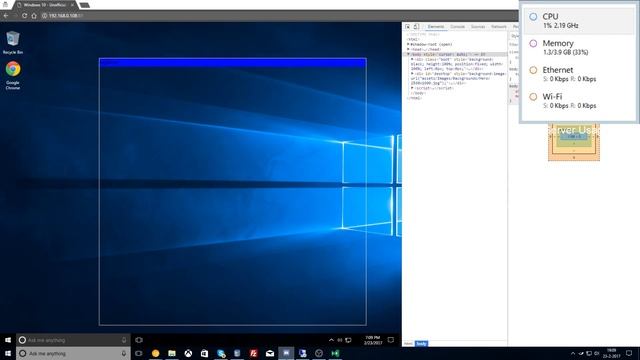Select the html breadcrumb in DevTools

[x=409, y=344]
